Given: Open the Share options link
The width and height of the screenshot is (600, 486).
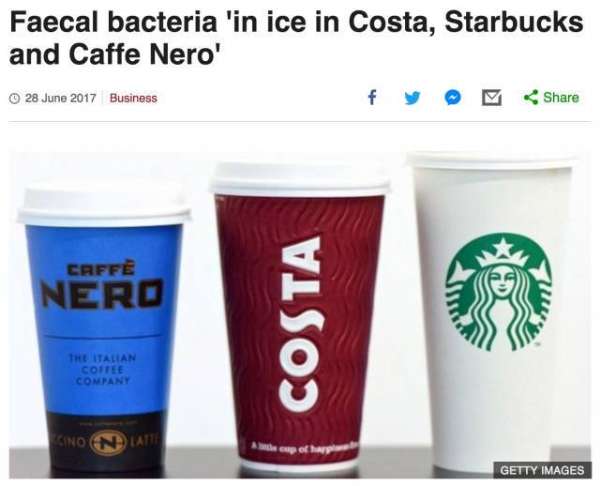Looking at the screenshot, I should tap(551, 97).
